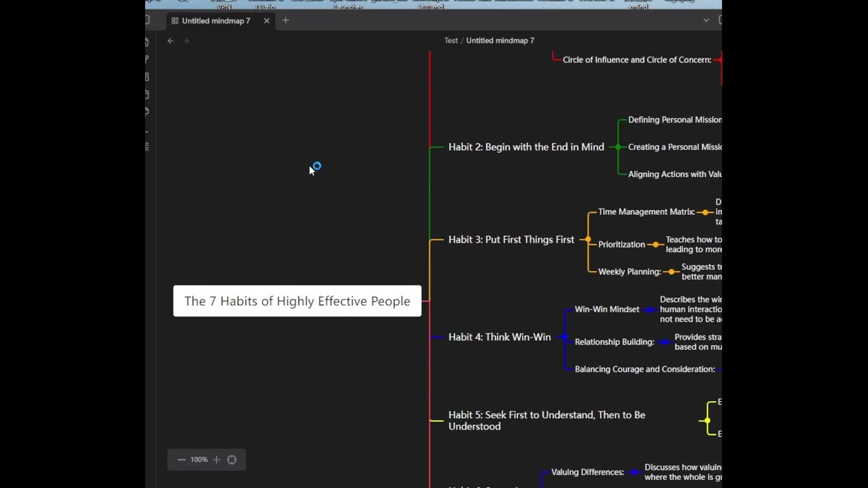Select Habit 2: Begin with the End node
The image size is (868, 488).
(526, 147)
